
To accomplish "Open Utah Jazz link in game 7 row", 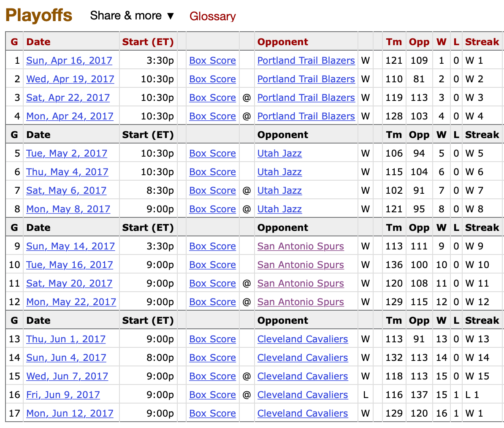I will (x=279, y=190).
